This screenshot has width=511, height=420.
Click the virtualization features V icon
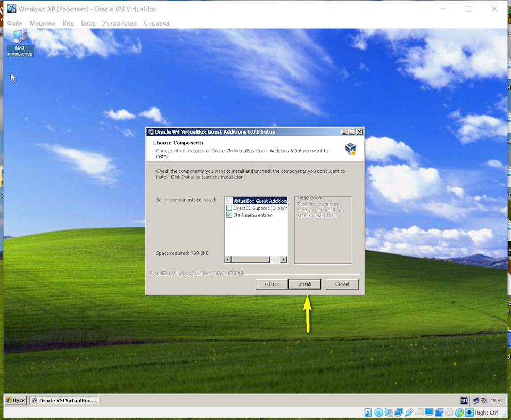click(x=449, y=413)
